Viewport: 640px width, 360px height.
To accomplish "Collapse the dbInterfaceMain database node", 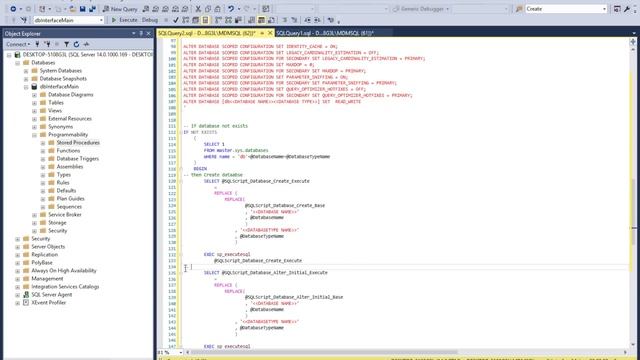I will 26,87.
